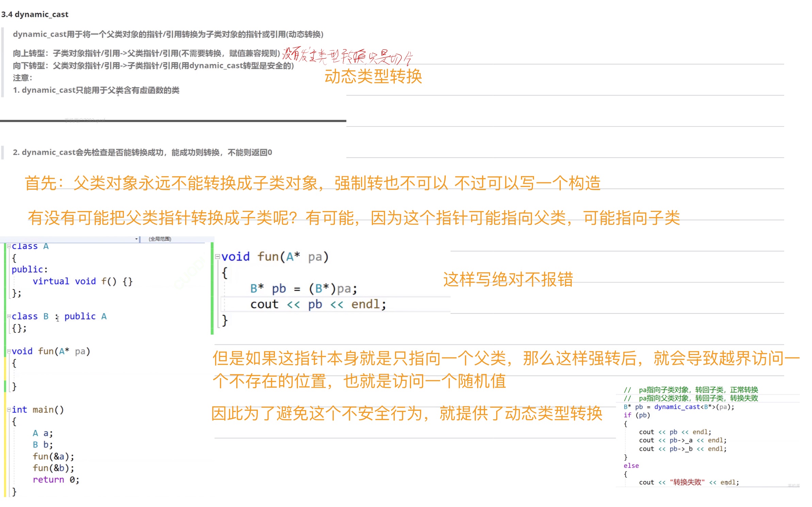This screenshot has height=507, width=812.
Task: Click the virtual void f() {} line
Action: [x=82, y=281]
